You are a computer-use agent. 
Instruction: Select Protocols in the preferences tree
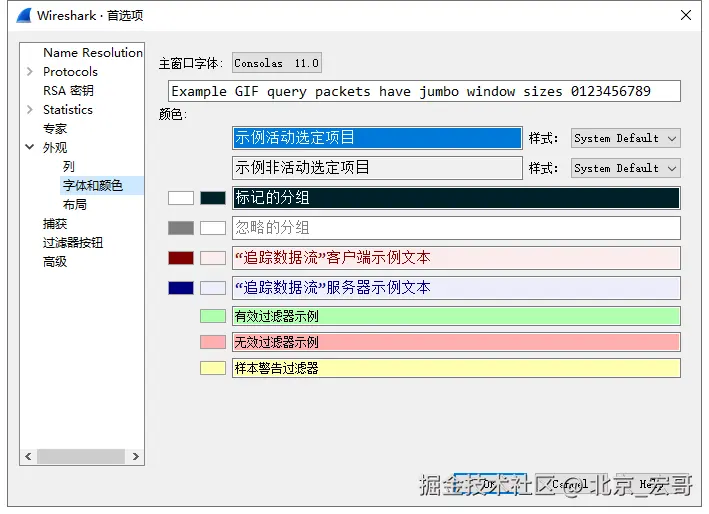point(70,71)
